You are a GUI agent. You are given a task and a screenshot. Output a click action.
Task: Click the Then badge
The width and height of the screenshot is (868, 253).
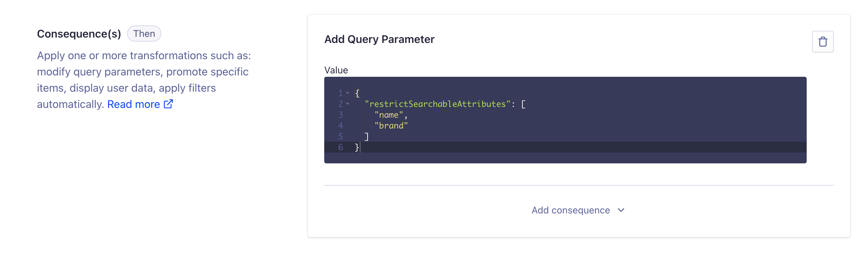point(144,34)
